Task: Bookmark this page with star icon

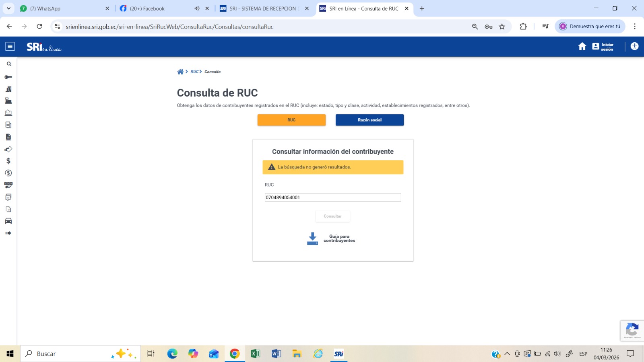Action: 502,27
